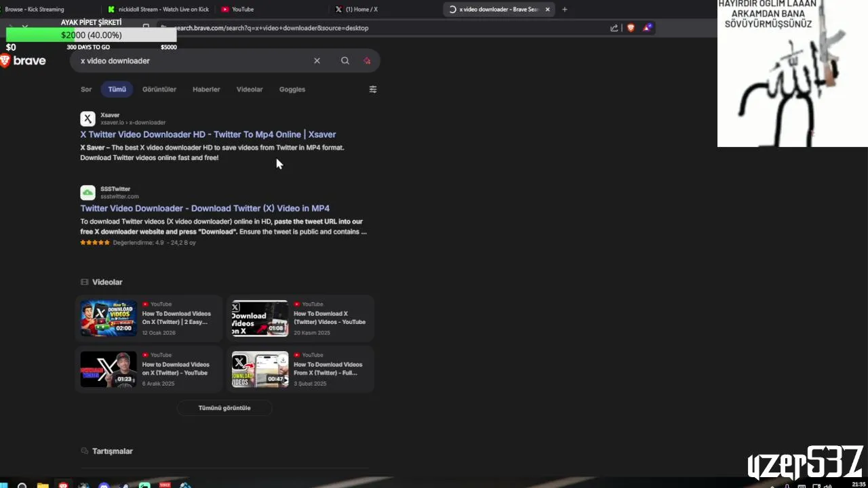Click the '12 Ocak 2026' video date
Viewport: 868px width, 488px height.
(x=159, y=333)
